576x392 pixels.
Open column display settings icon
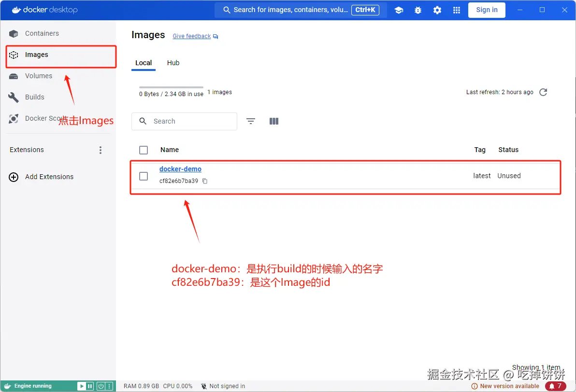point(274,121)
